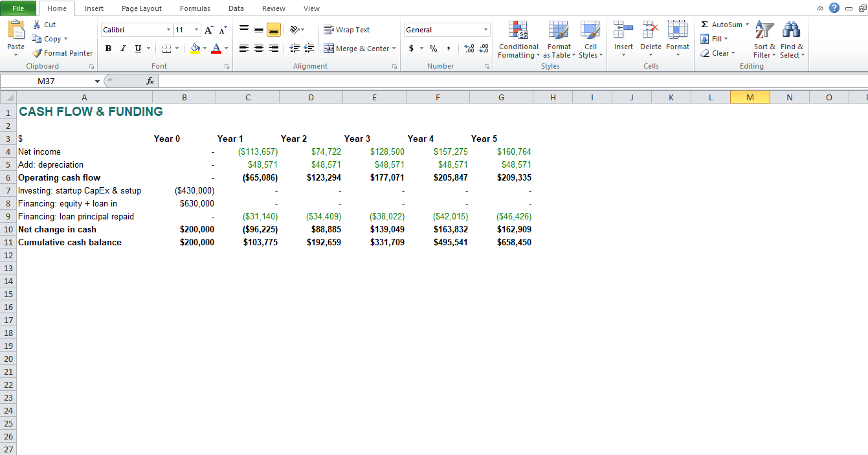Image resolution: width=868 pixels, height=455 pixels.
Task: Open the Page Layout tab
Action: (x=142, y=8)
